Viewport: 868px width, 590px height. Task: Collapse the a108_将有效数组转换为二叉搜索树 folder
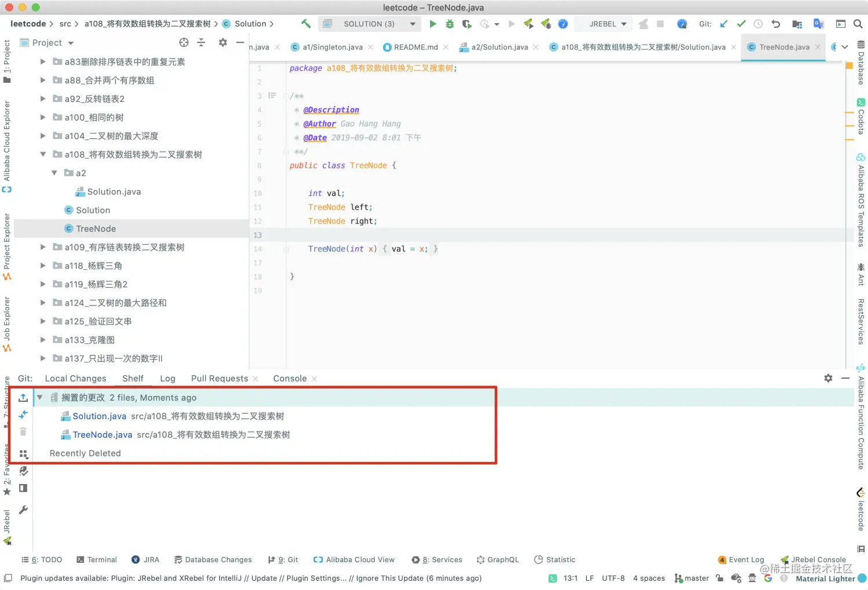(x=43, y=155)
